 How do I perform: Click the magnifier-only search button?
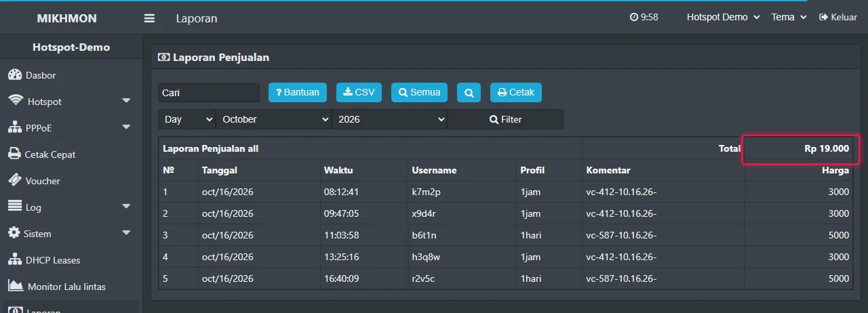469,92
